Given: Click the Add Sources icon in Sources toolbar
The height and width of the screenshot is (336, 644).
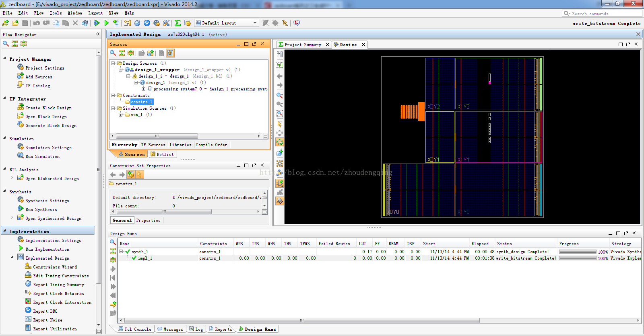Looking at the screenshot, I should point(151,53).
